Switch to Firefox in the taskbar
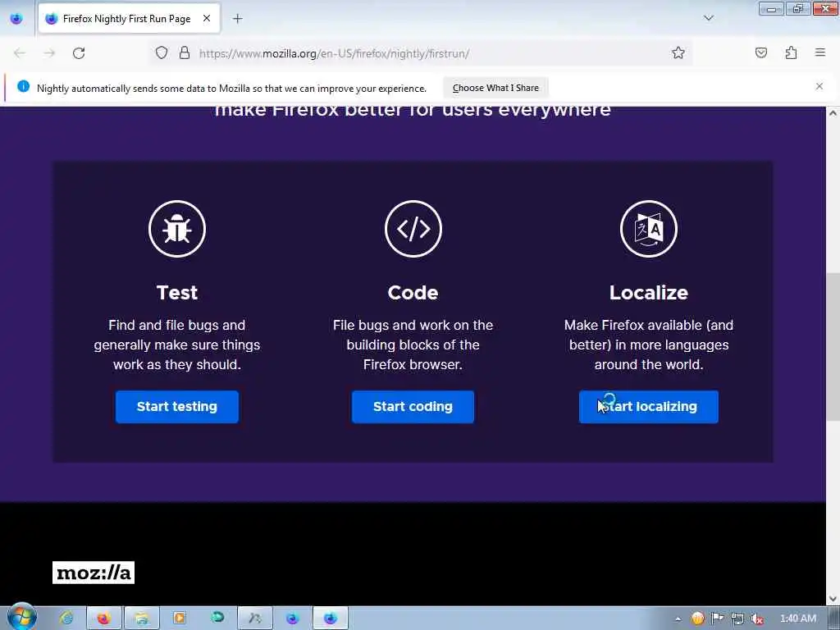Image resolution: width=840 pixels, height=630 pixels. (x=103, y=619)
